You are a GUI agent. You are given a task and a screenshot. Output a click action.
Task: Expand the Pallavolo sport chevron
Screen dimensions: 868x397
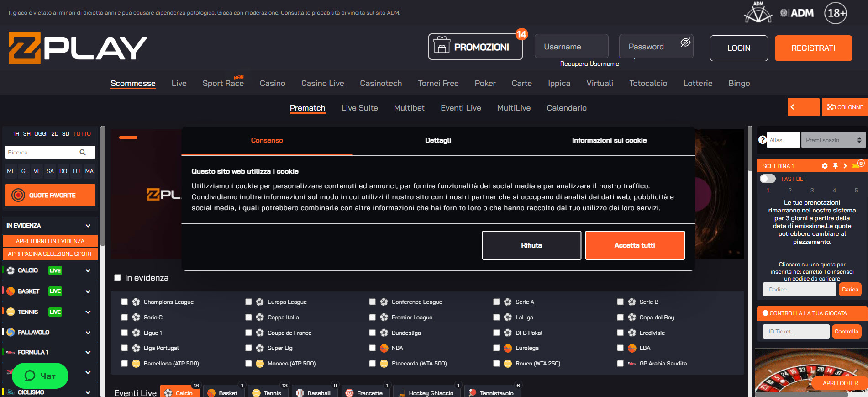[x=88, y=333]
